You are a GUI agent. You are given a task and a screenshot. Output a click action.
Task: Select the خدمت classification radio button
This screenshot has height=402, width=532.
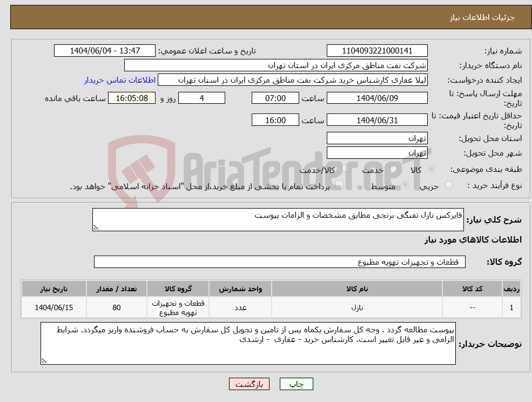click(x=393, y=169)
